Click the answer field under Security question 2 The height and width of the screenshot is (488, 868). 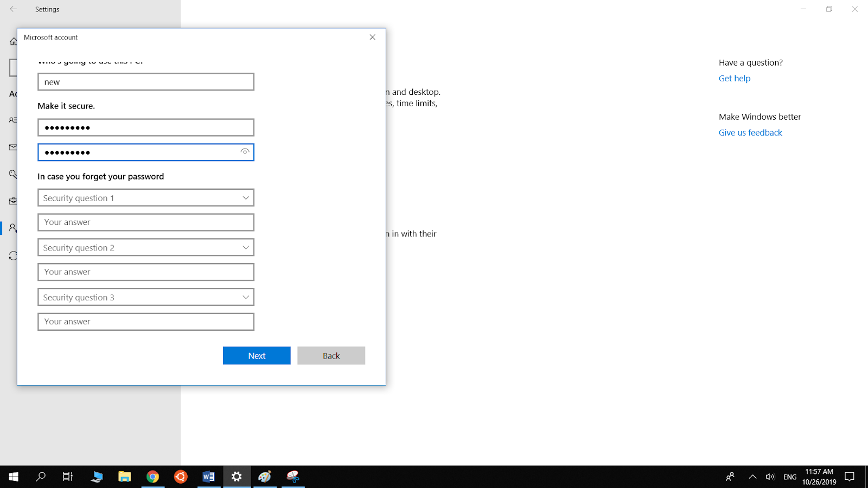[x=146, y=272]
